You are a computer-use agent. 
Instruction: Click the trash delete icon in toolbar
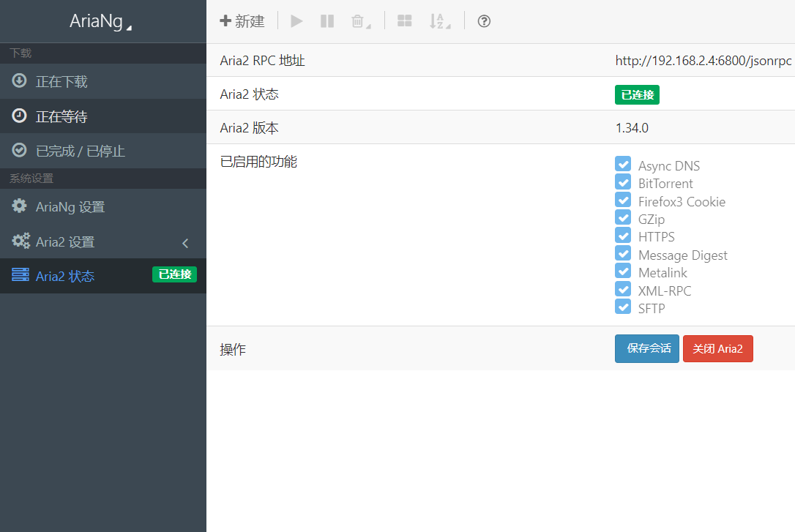click(358, 21)
